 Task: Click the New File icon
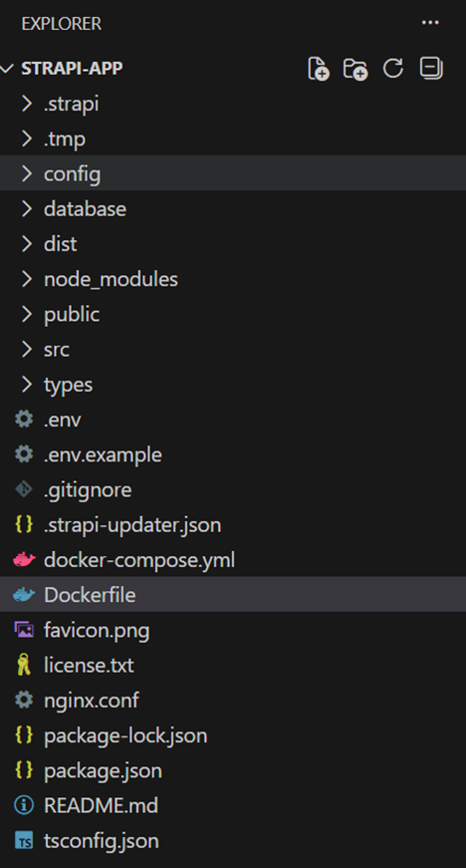click(x=319, y=69)
